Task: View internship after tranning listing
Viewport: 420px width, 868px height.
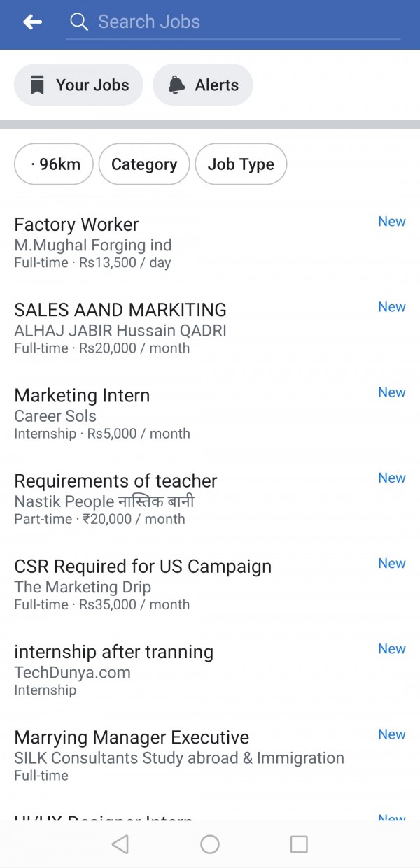Action: tap(113, 652)
